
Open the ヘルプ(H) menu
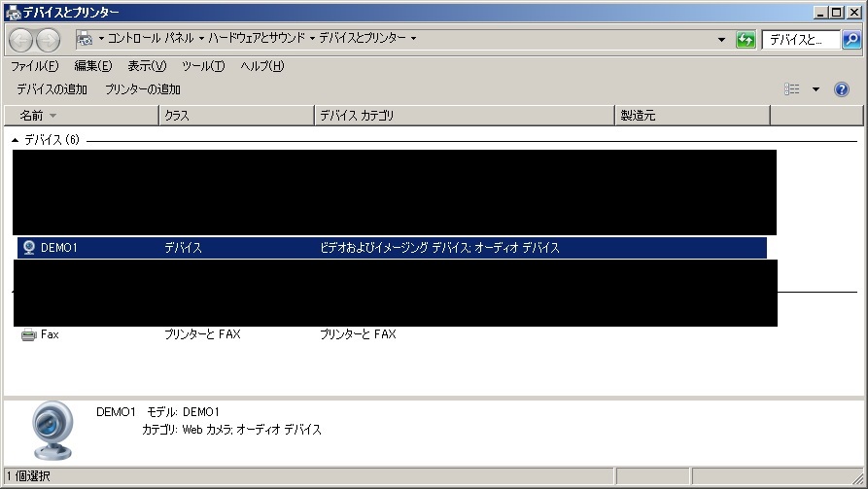(x=261, y=66)
